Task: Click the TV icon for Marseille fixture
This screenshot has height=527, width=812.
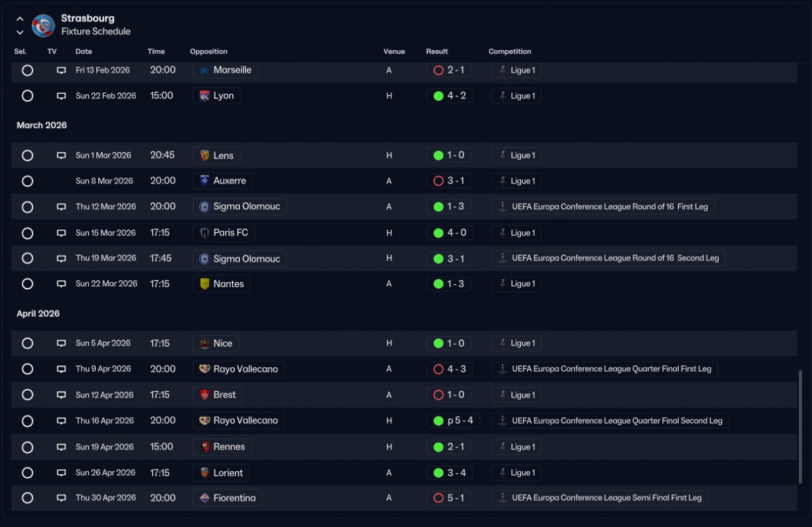Action: (62, 70)
